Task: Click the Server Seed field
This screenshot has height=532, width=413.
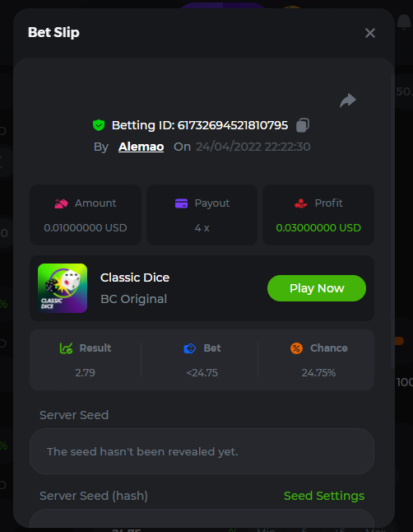Action: pos(202,451)
